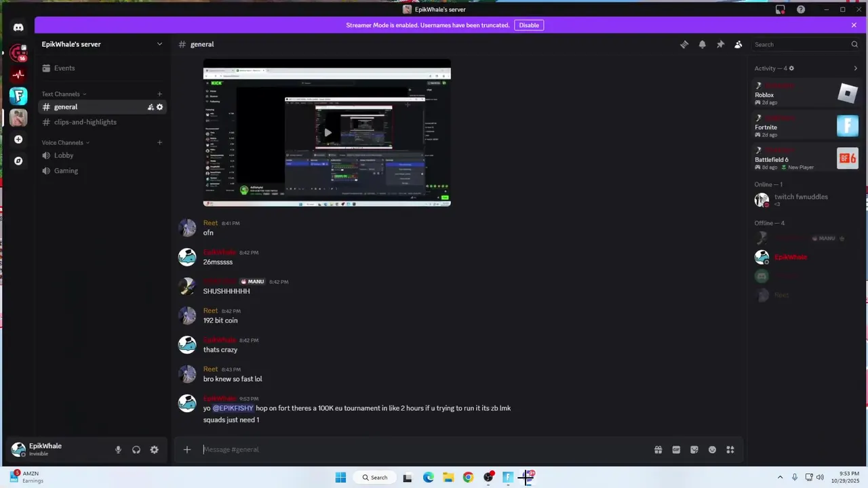The width and height of the screenshot is (868, 488).
Task: Expand the Activity section chevron
Action: [x=855, y=68]
